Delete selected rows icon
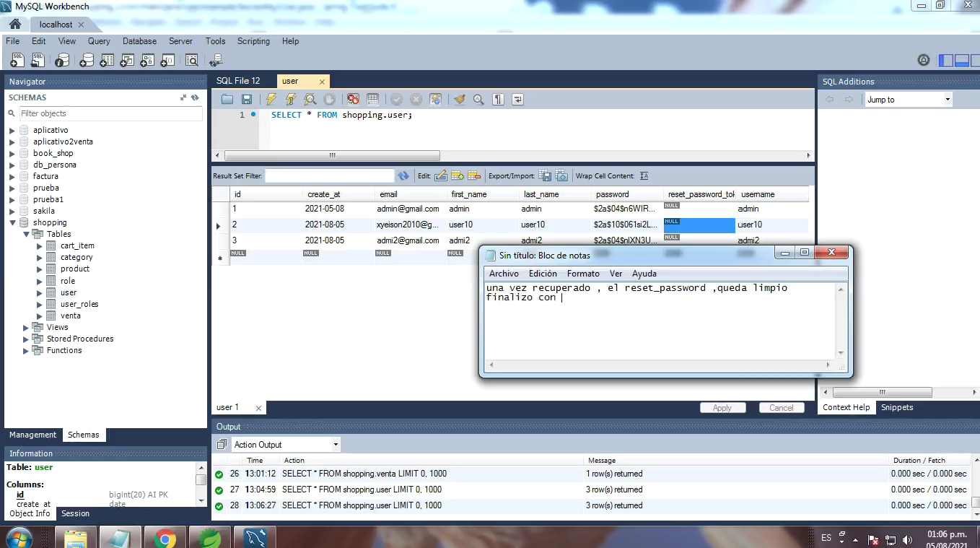This screenshot has height=548, width=980. (474, 175)
